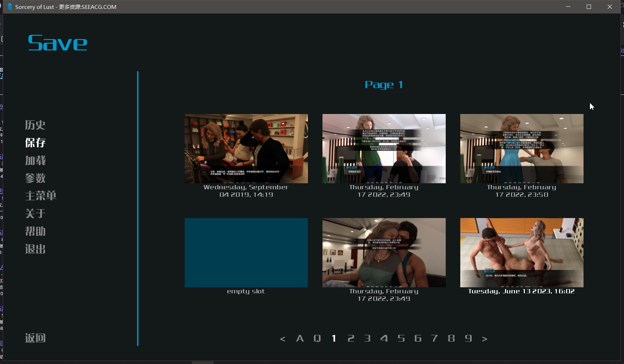Image resolution: width=624 pixels, height=364 pixels.
Task: Open the 历史 history menu item
Action: point(35,125)
